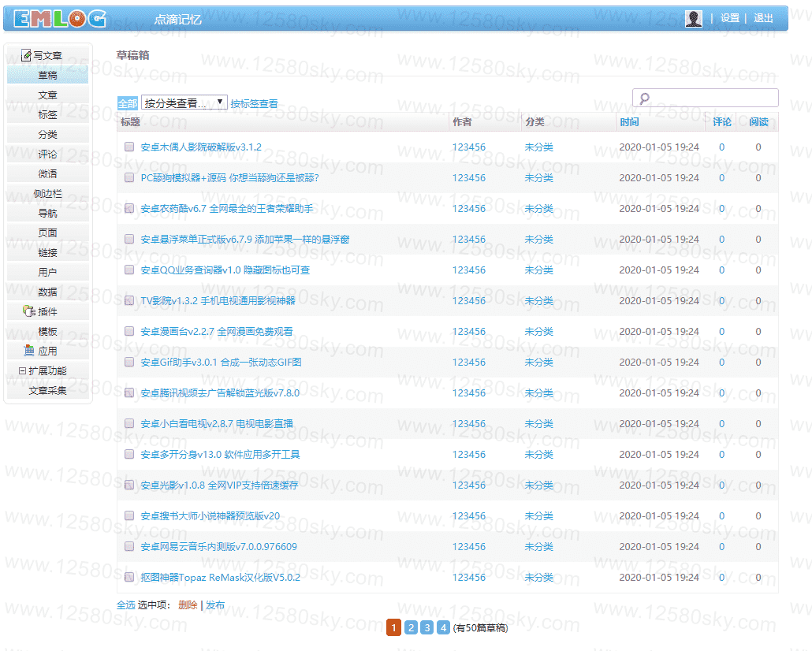
Task: Open 页面 in the sidebar
Action: pyautogui.click(x=47, y=232)
